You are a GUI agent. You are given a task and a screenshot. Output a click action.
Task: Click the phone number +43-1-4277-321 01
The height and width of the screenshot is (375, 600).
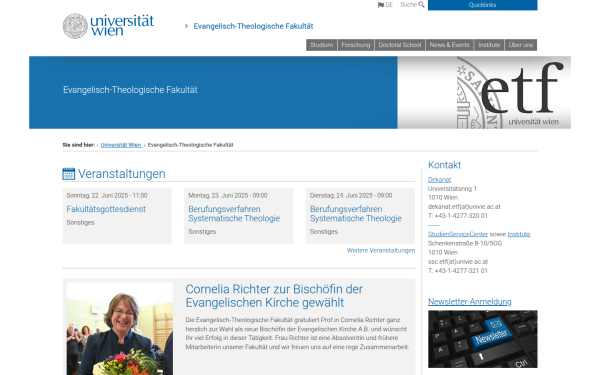461,271
